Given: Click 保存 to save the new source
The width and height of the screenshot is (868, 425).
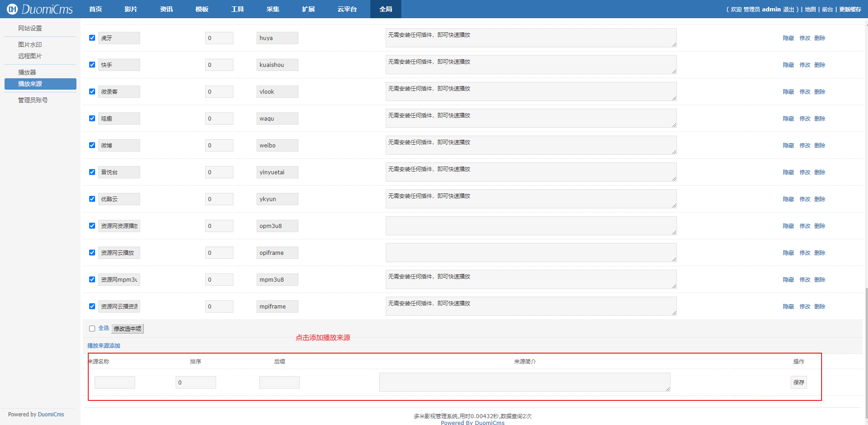Looking at the screenshot, I should coord(798,382).
